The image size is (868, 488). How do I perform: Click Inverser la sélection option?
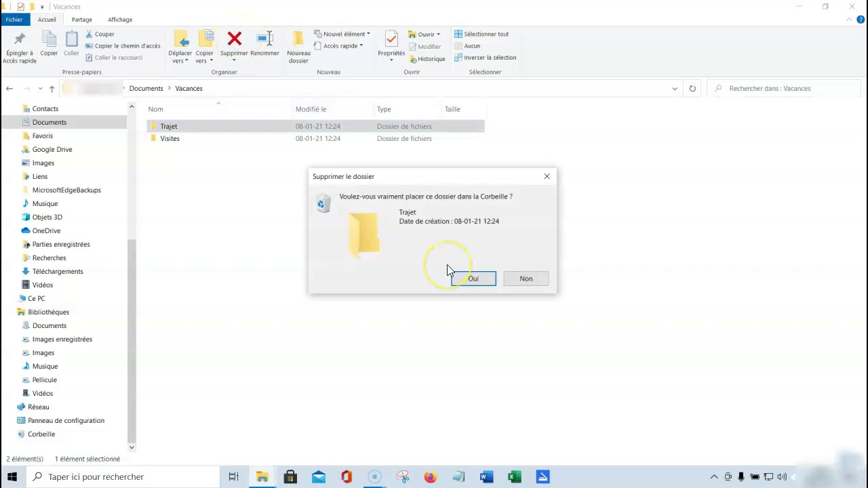pyautogui.click(x=486, y=58)
